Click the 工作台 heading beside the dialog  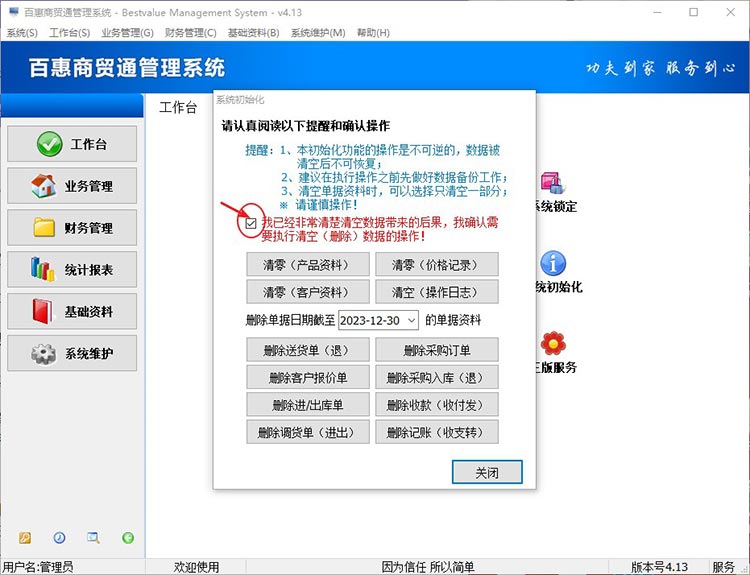(178, 107)
